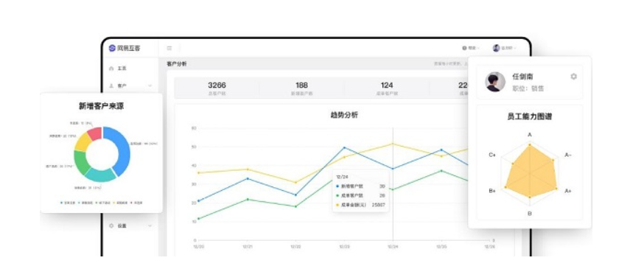Viewport: 644px width, 280px height.
Task: Select the 任剑南 name text
Action: click(523, 77)
